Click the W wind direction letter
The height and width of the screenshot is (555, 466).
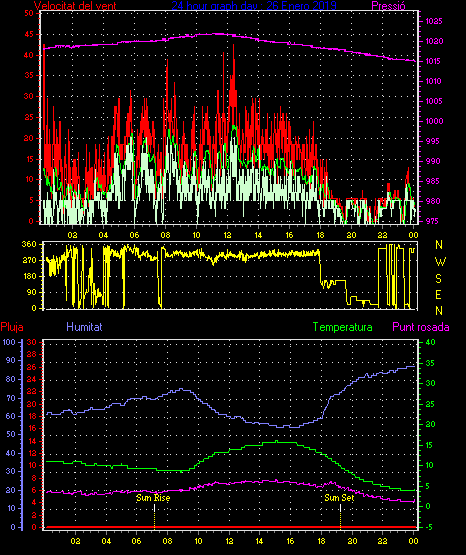440,262
